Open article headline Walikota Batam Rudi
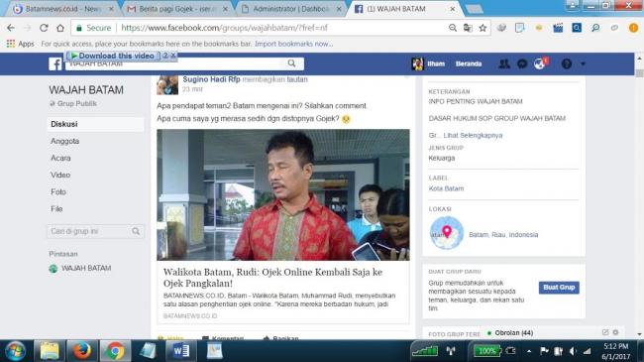The height and width of the screenshot is (362, 644). click(272, 278)
